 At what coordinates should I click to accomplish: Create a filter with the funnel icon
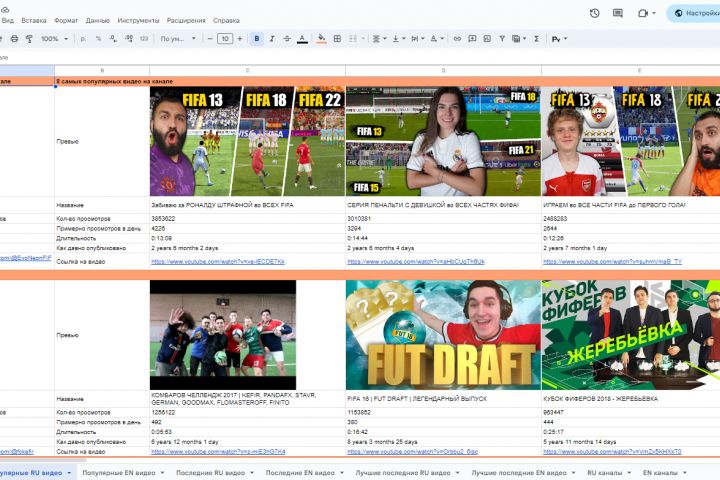pos(502,39)
